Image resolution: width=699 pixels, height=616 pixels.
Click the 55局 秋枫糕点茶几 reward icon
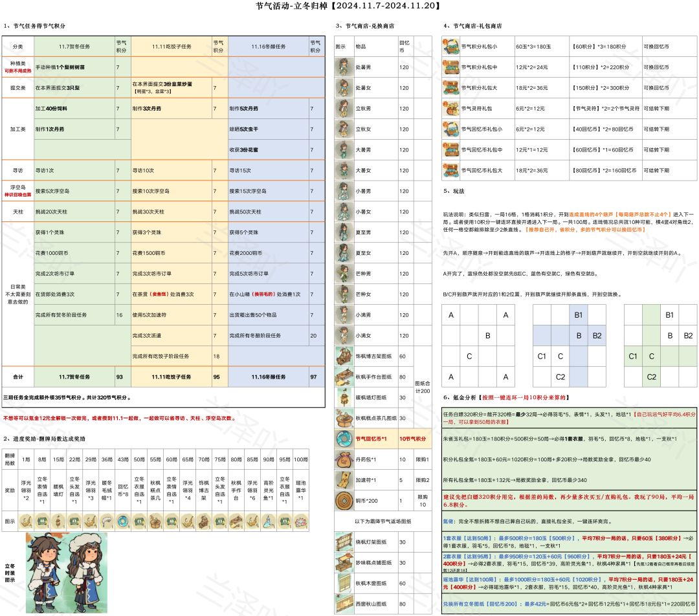click(x=155, y=521)
